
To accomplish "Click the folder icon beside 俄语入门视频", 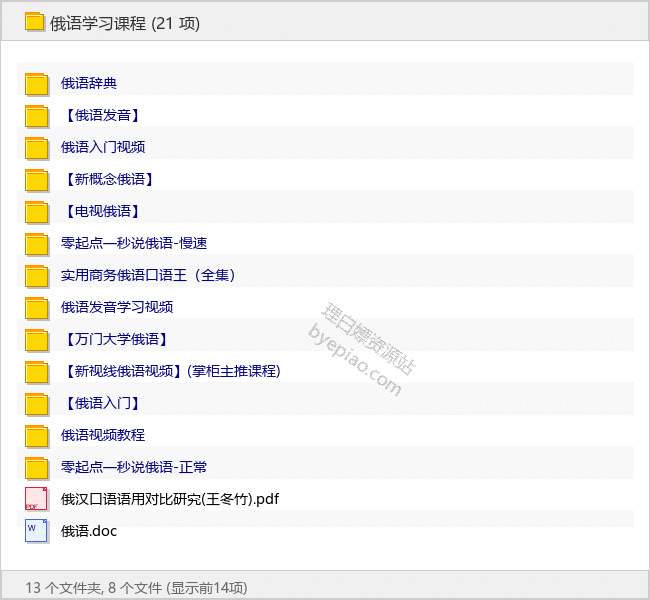I will (x=36, y=148).
